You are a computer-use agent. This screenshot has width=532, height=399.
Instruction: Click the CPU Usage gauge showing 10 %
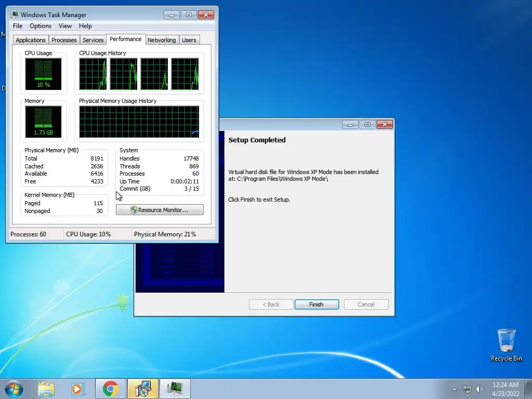click(43, 74)
